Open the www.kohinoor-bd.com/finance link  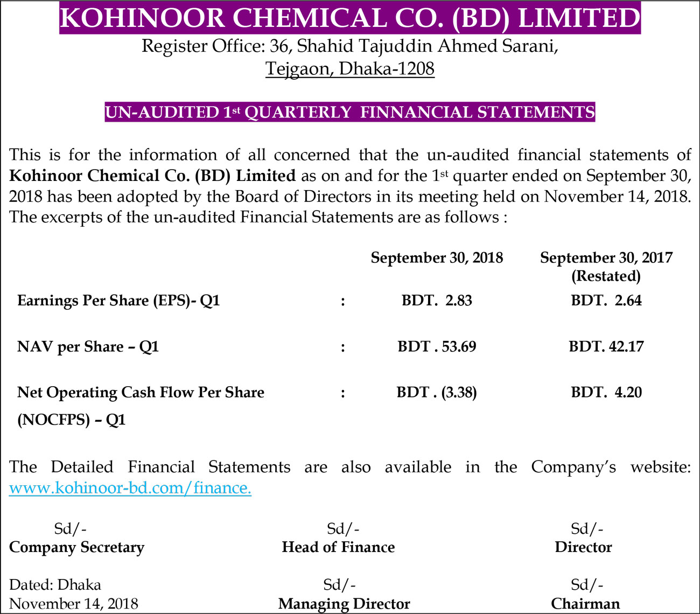click(130, 488)
